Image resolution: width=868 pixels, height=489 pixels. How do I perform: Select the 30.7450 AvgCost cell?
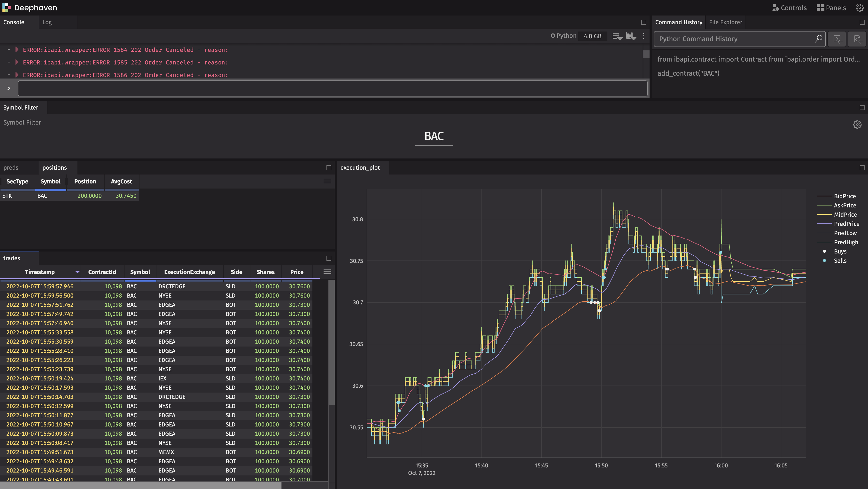pos(121,196)
